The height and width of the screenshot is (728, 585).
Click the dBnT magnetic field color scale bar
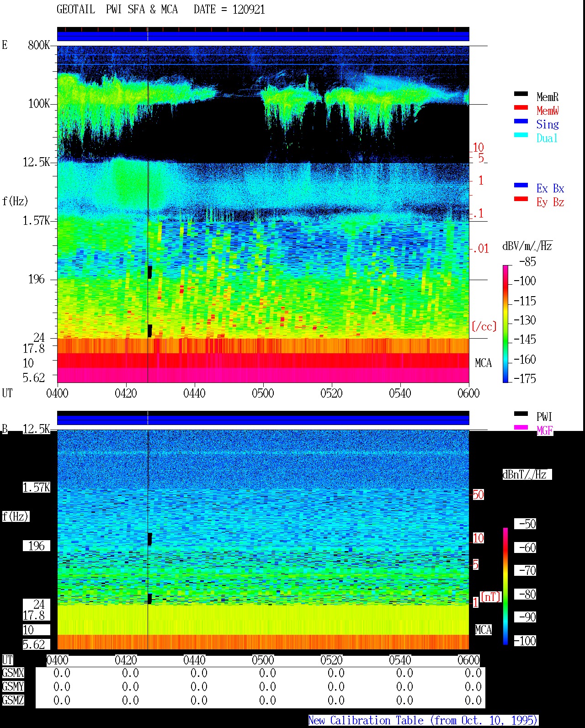pyautogui.click(x=505, y=586)
